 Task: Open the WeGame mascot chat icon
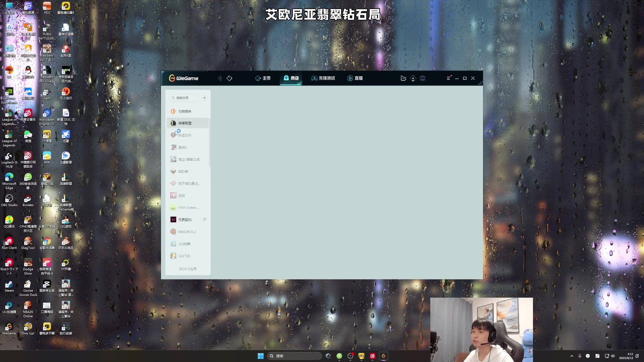click(x=403, y=78)
